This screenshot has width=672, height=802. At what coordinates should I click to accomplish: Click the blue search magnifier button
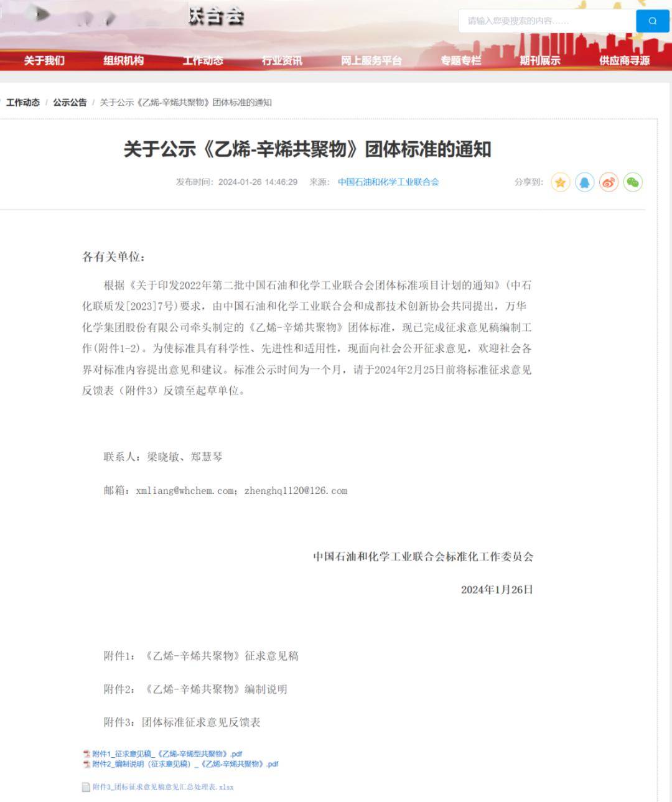click(x=652, y=21)
